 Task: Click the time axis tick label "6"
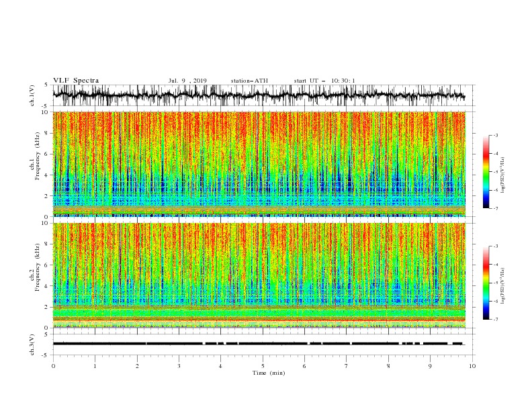pyautogui.click(x=304, y=366)
